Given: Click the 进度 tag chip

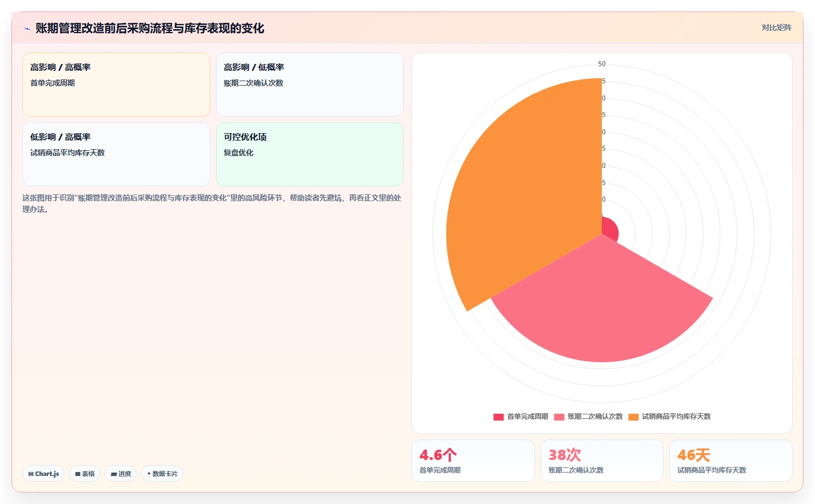Looking at the screenshot, I should pos(121,474).
